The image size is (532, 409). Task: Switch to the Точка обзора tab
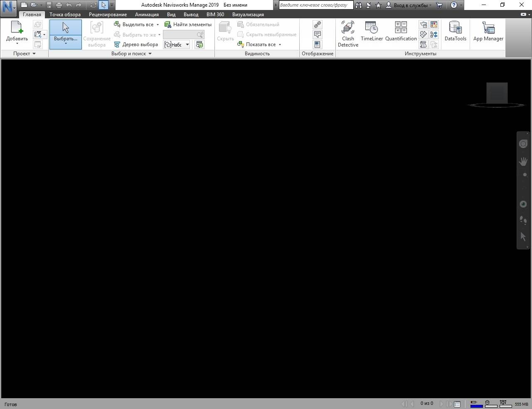point(65,14)
